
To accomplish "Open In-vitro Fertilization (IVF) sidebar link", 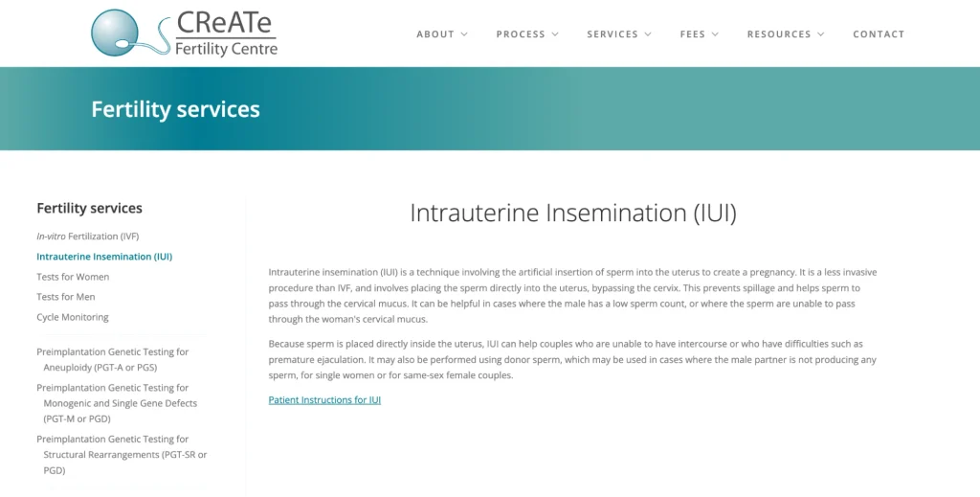I will (87, 237).
